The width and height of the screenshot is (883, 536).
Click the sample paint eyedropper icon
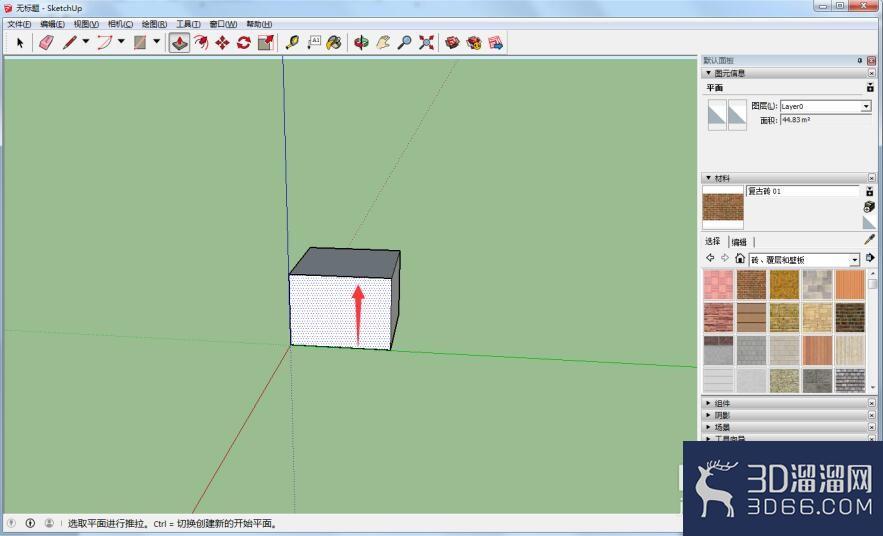click(869, 240)
